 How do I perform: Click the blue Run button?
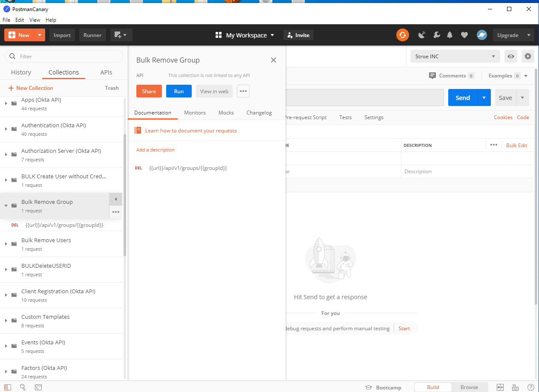point(179,91)
